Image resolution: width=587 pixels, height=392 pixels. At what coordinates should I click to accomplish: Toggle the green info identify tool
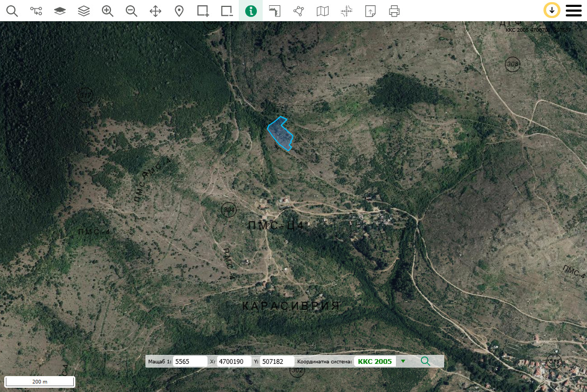(251, 11)
